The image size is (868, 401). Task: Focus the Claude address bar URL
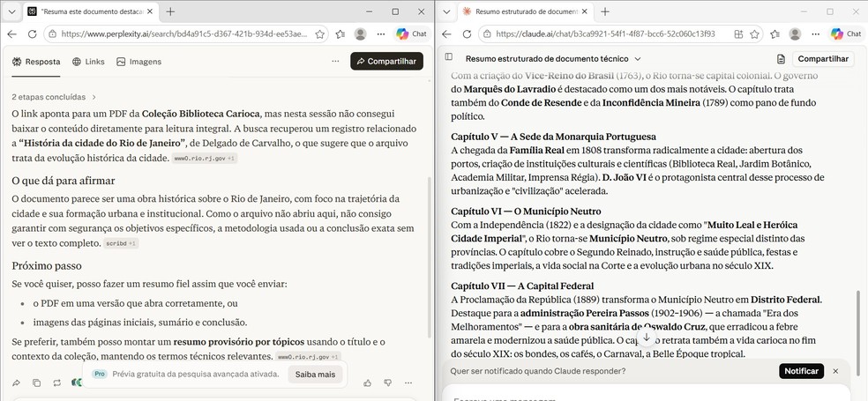click(x=606, y=34)
